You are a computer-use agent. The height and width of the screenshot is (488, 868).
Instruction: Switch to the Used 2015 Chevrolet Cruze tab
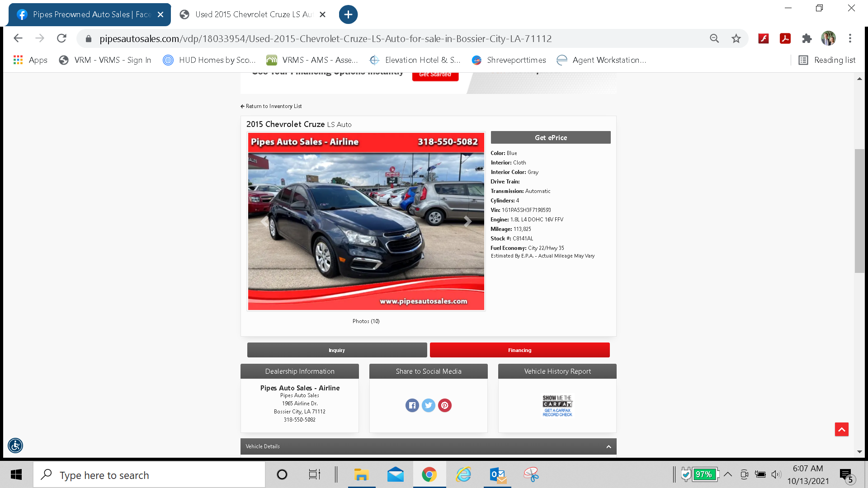[253, 14]
